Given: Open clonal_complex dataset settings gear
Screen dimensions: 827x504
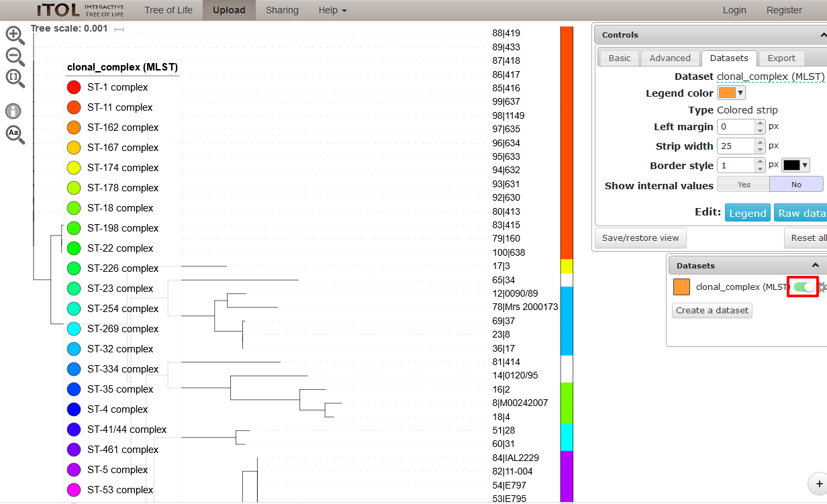Looking at the screenshot, I should pos(822,287).
